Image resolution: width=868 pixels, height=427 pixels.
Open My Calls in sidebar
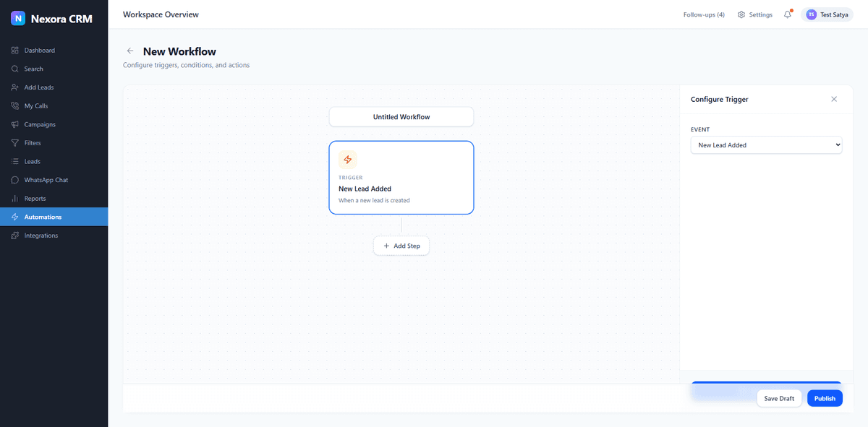coord(54,105)
